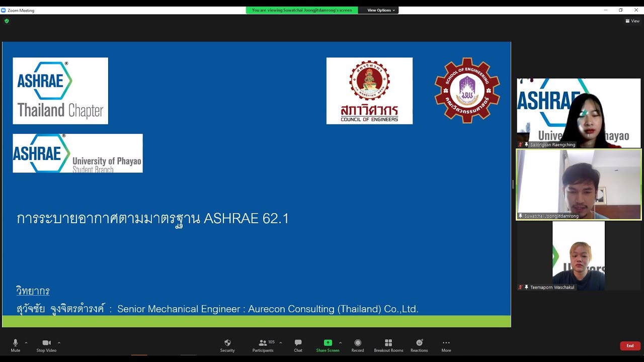Open Reactions menu
Image resolution: width=644 pixels, height=362 pixels.
click(419, 345)
